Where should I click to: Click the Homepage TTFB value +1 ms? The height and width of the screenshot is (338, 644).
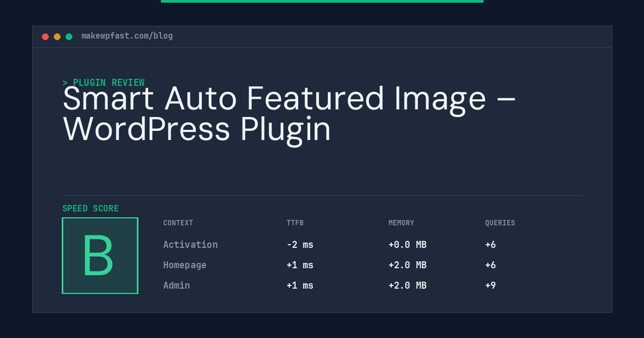(x=300, y=265)
